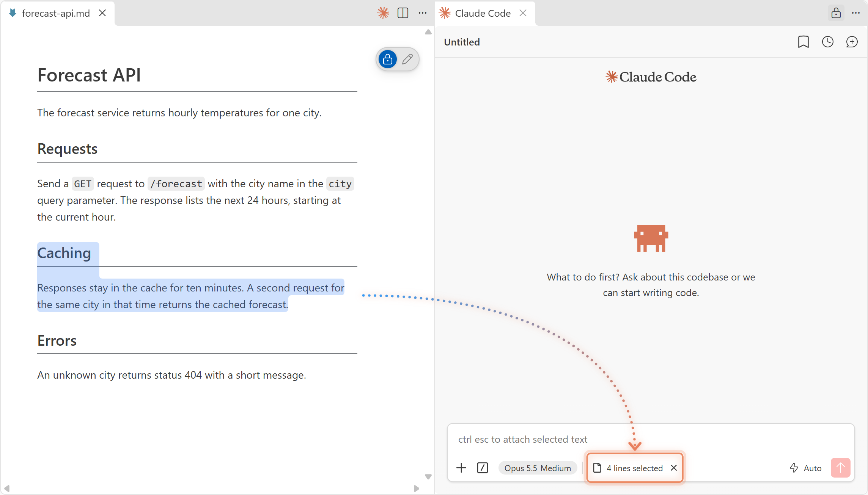This screenshot has height=495, width=868.
Task: Click the editor scroll down arrow
Action: click(428, 476)
